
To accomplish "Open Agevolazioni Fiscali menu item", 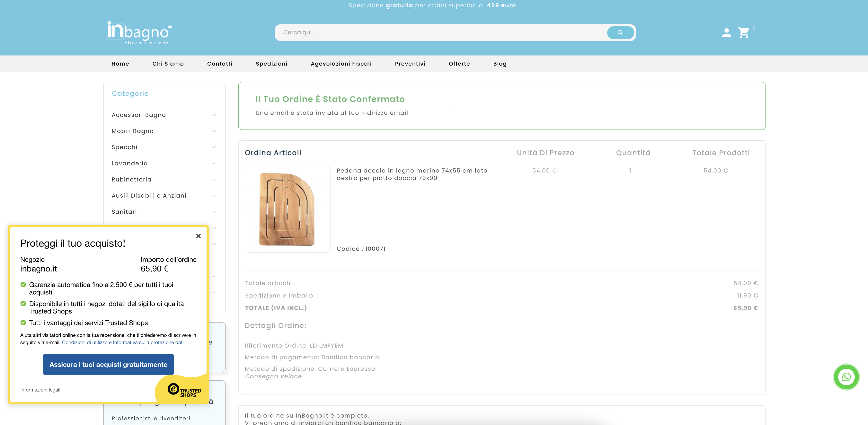I will 341,64.
